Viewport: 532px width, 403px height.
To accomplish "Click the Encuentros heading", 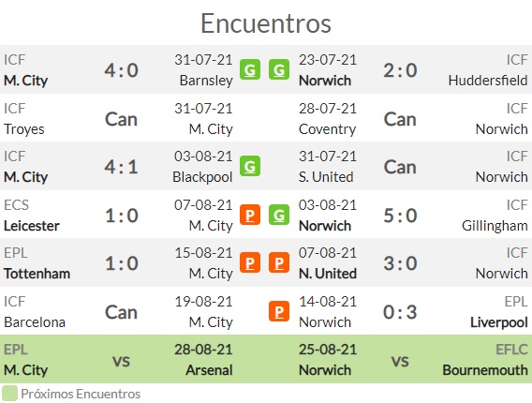I will (266, 23).
